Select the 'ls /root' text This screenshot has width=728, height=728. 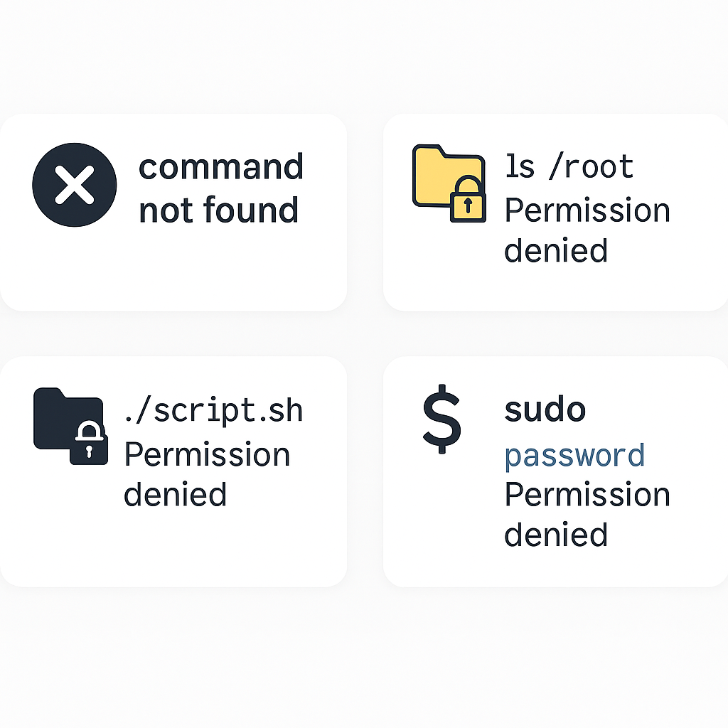pos(569,166)
